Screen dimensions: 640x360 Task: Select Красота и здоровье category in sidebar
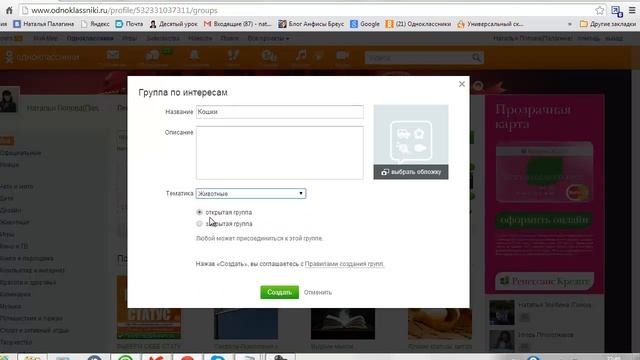[28, 282]
